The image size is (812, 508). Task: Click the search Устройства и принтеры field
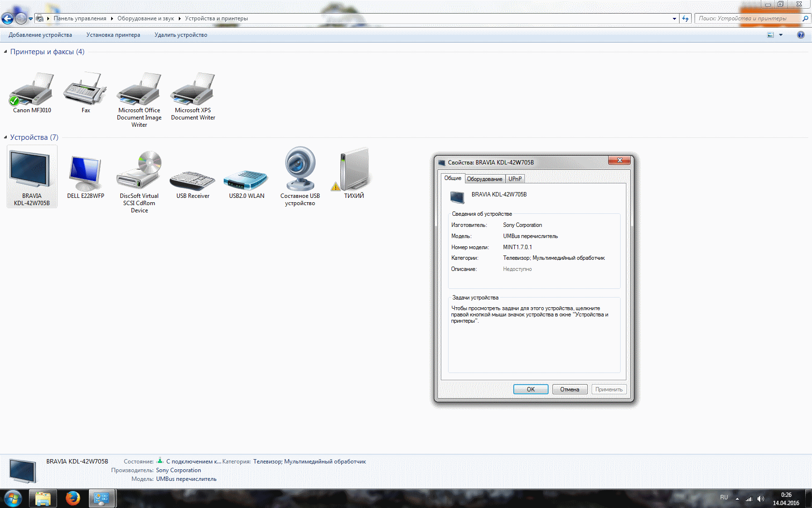pos(748,18)
